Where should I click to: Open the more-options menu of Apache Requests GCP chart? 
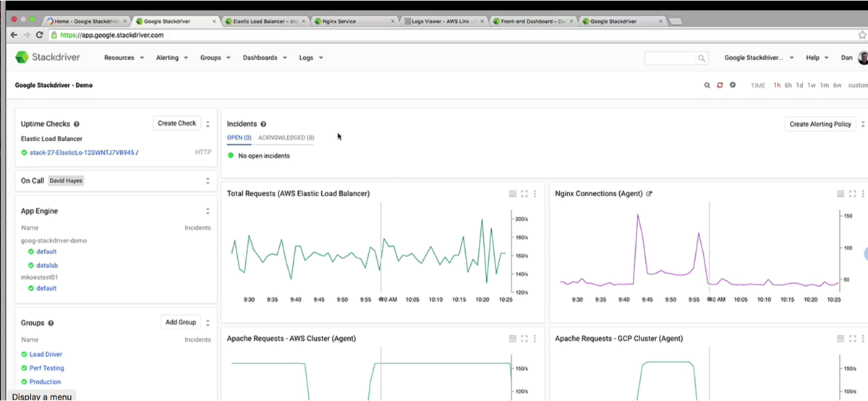[863, 338]
